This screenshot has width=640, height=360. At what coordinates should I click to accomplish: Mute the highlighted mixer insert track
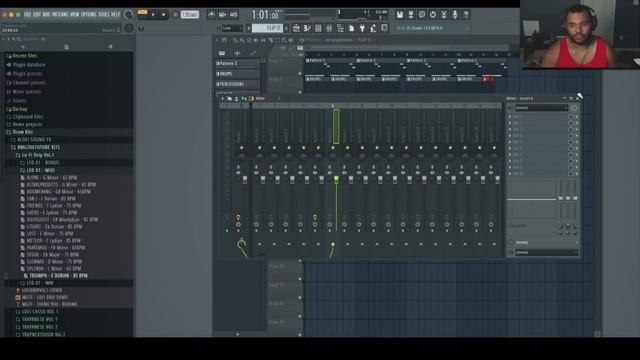[333, 147]
